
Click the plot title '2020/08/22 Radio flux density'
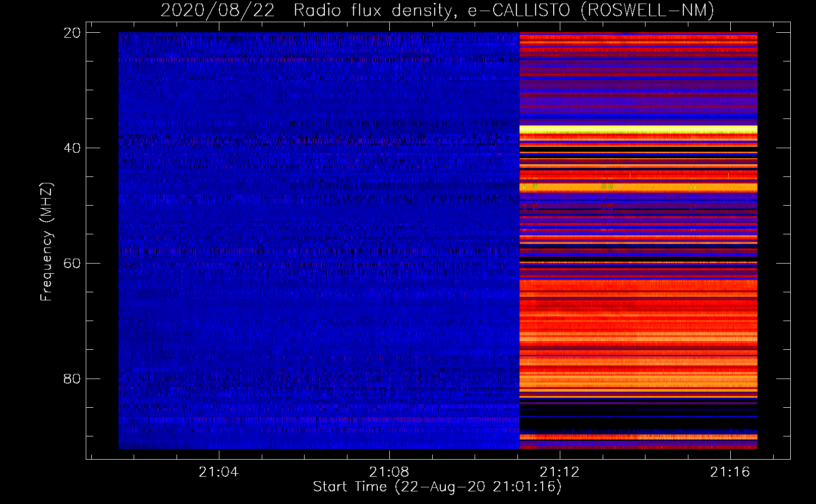tap(307, 10)
